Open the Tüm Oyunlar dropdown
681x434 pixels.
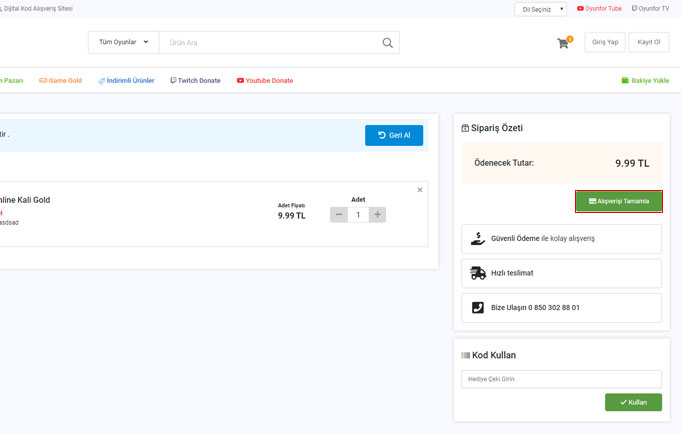click(123, 43)
